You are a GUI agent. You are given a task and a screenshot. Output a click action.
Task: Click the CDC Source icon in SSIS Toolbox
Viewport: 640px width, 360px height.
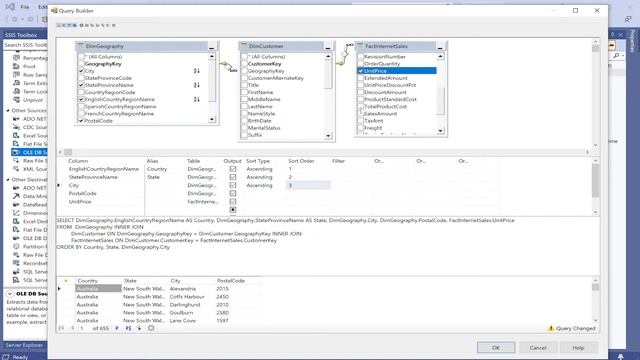pos(16,127)
